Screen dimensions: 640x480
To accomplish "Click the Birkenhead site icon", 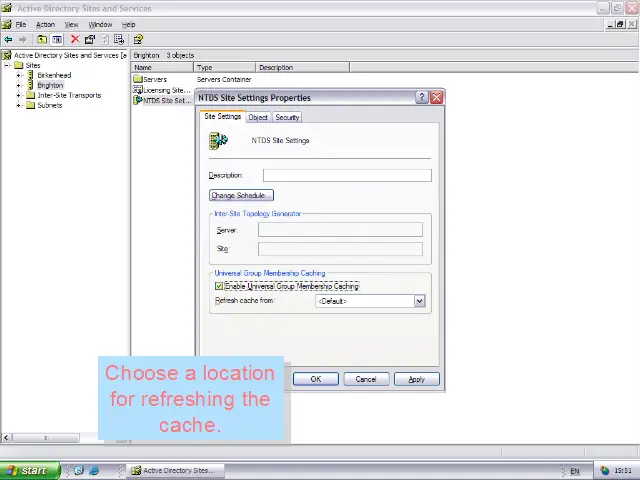I will 31,75.
